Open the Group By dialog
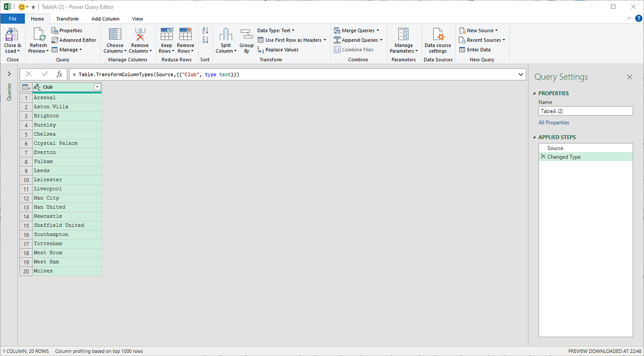The image size is (644, 356). [x=247, y=40]
